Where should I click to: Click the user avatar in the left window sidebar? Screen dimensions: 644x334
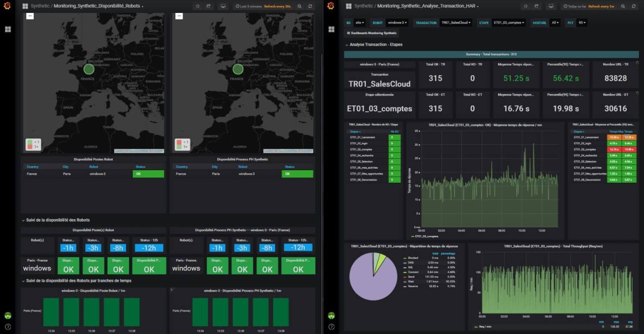click(8, 316)
